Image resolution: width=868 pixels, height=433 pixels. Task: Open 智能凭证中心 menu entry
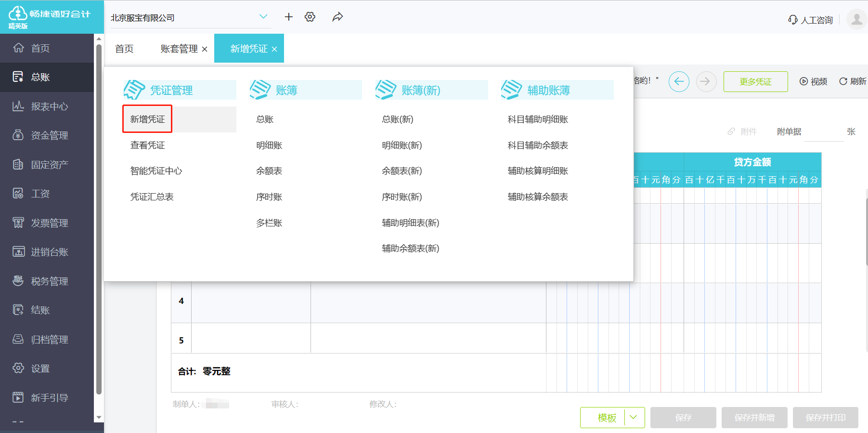coord(156,171)
